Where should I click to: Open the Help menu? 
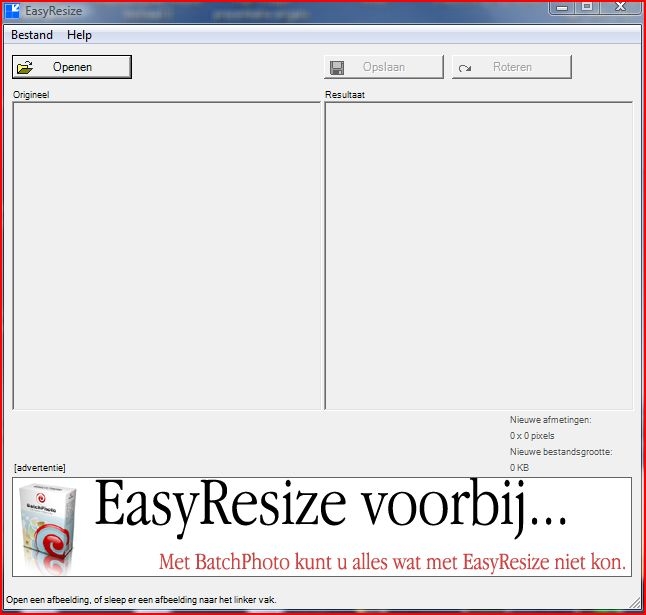79,35
